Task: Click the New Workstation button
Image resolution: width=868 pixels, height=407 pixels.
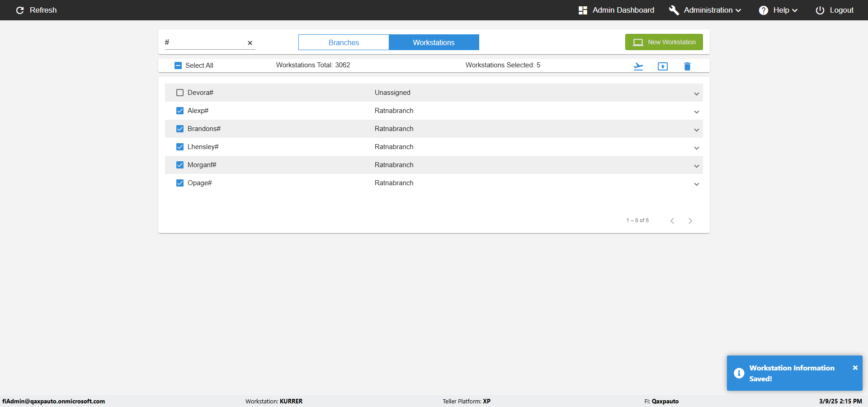Action: [664, 42]
